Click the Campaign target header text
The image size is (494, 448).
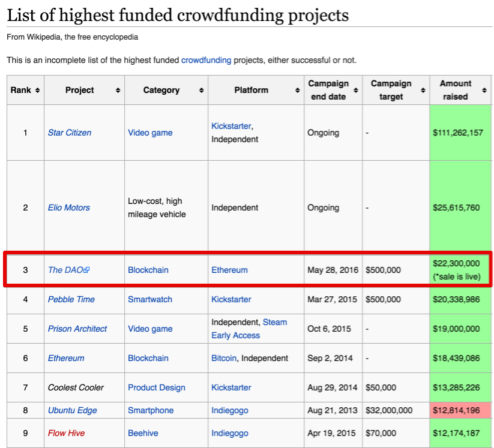click(391, 90)
